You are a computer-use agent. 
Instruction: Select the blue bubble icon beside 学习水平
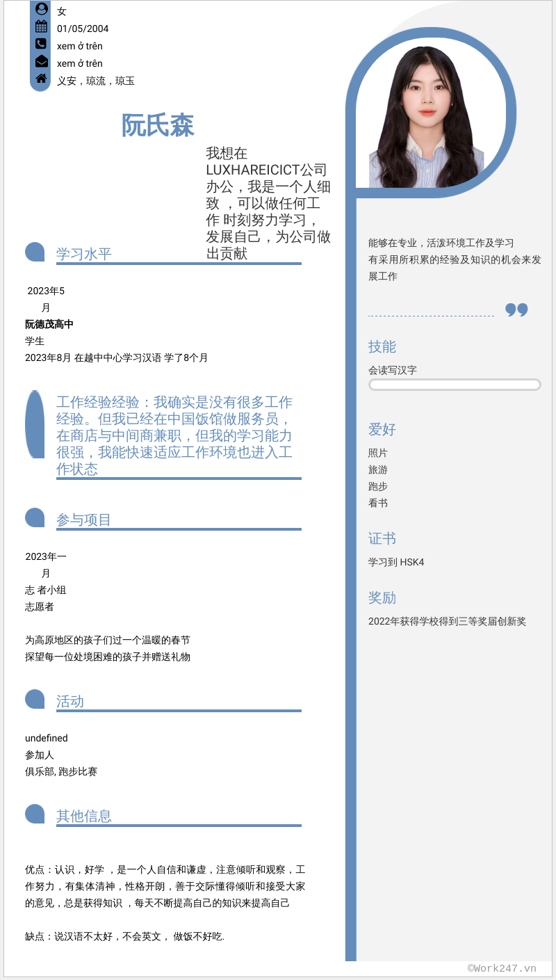(x=34, y=250)
